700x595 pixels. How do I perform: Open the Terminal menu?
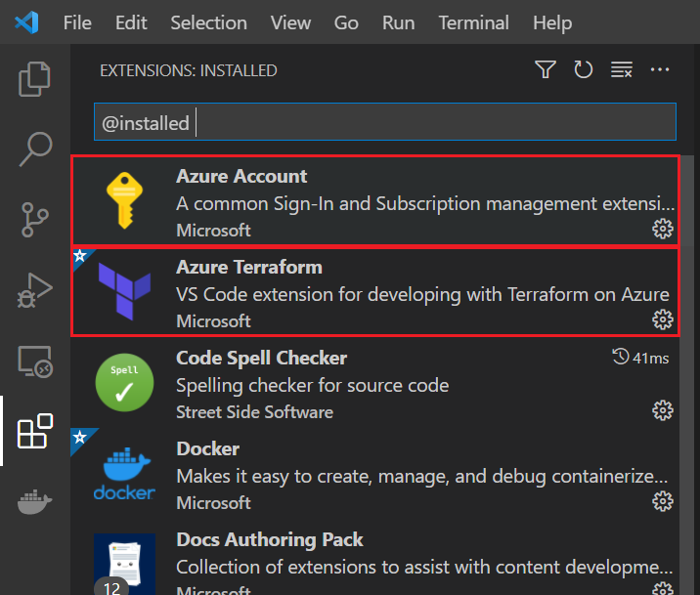[x=473, y=22]
